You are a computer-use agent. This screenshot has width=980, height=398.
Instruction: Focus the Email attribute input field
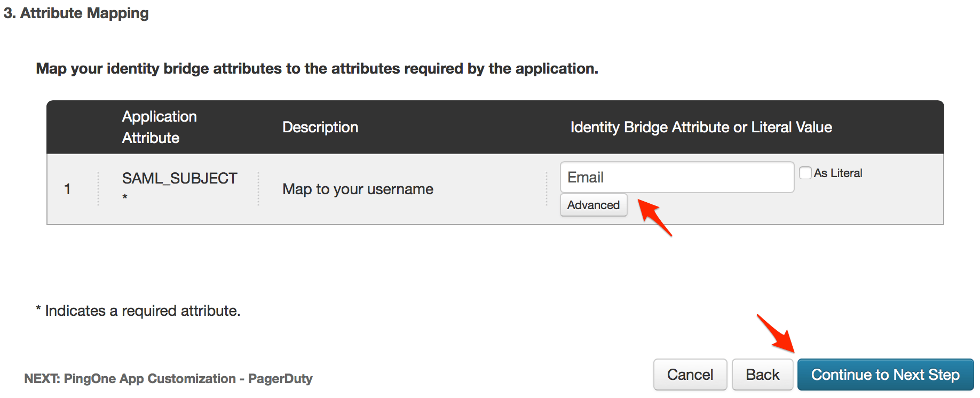(676, 177)
